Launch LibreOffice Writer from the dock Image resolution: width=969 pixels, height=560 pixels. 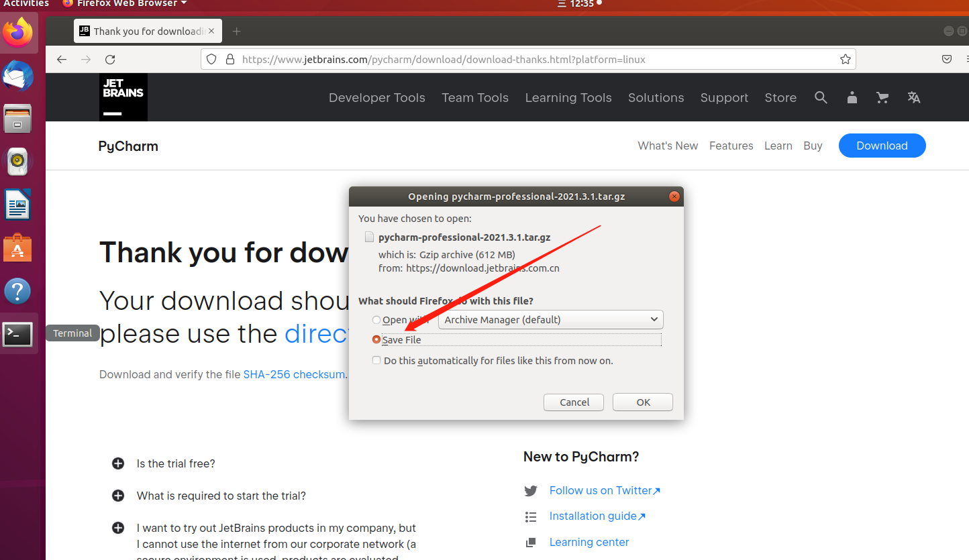tap(17, 205)
